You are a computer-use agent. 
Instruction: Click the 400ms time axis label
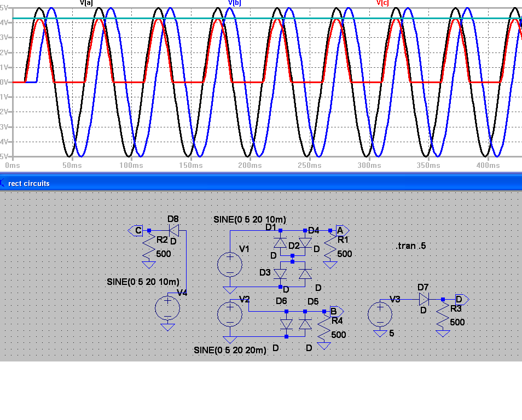[488, 165]
